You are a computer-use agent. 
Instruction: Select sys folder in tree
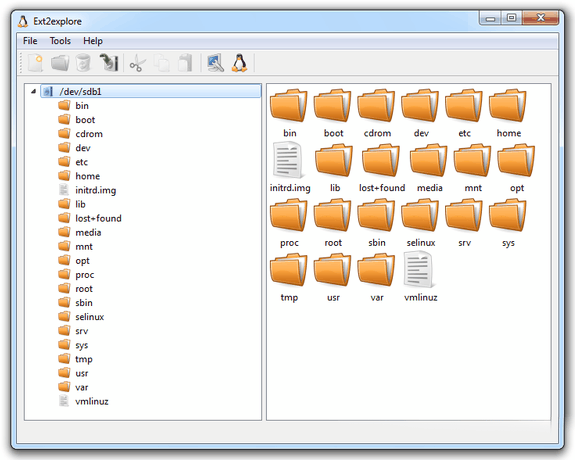tap(73, 345)
